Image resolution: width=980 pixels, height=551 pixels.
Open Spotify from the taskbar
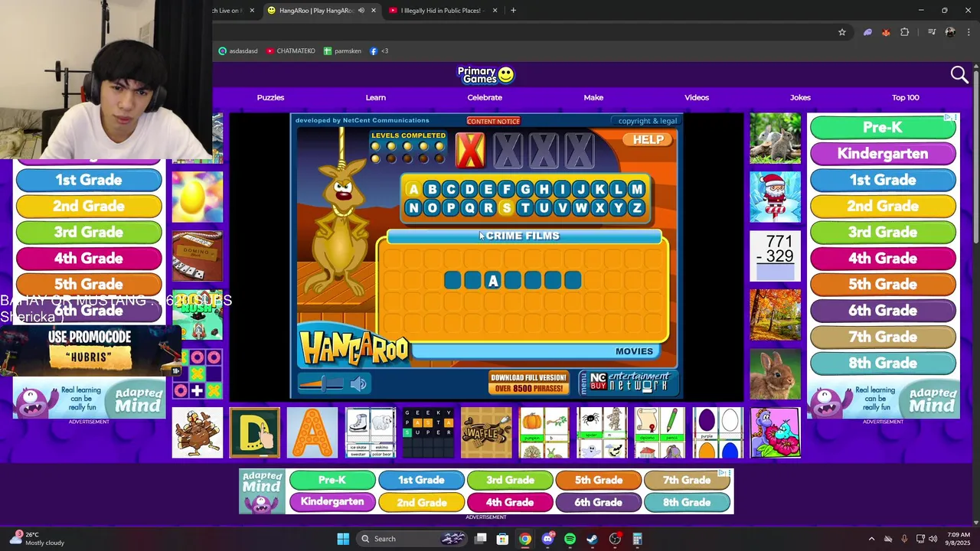[x=570, y=539]
